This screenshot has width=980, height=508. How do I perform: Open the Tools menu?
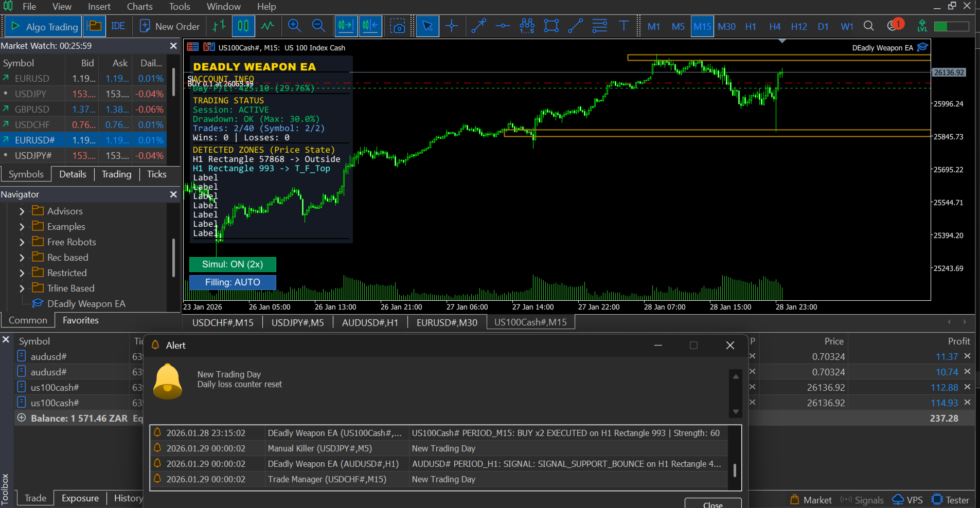[180, 7]
